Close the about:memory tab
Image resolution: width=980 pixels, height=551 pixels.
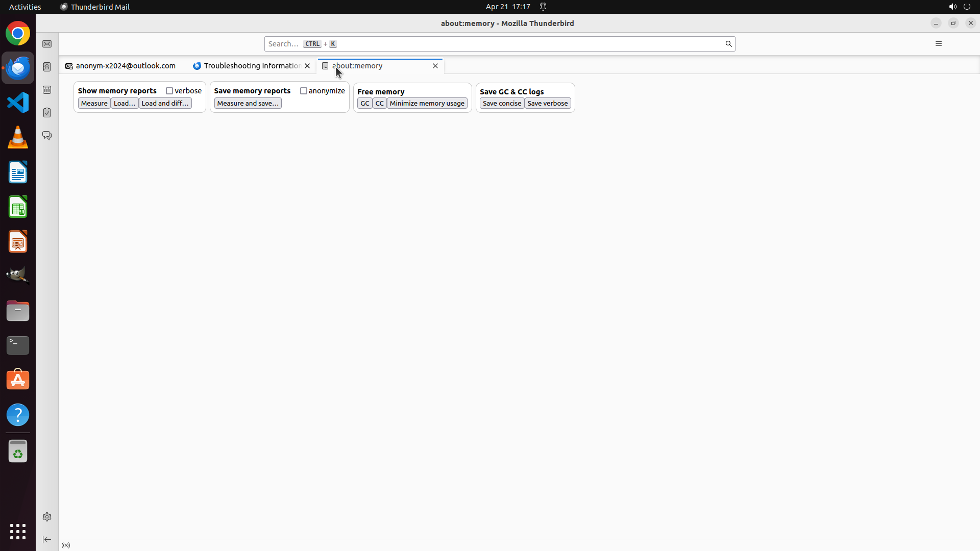tap(435, 66)
